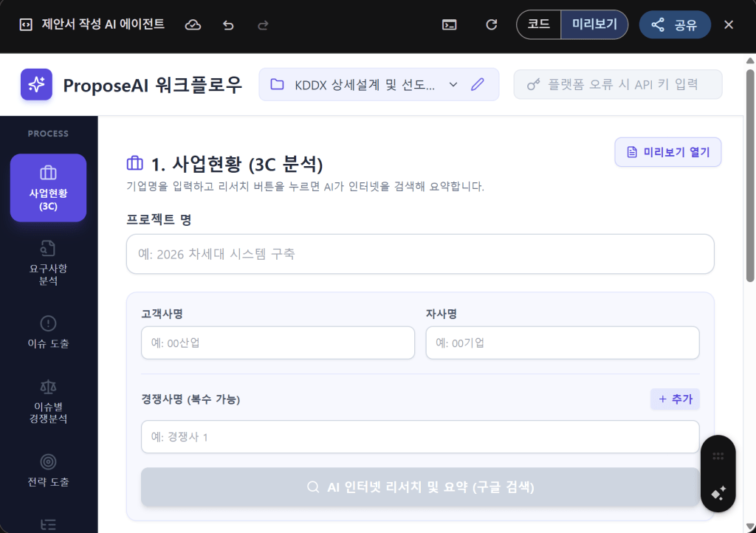Reload the preview with refresh icon
The image size is (756, 533).
tap(491, 24)
